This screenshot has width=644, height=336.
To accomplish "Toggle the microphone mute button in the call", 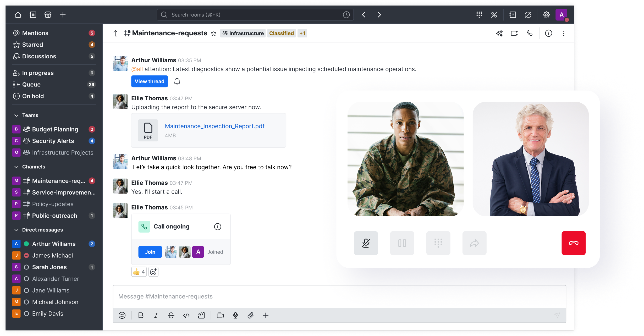I will (x=366, y=243).
